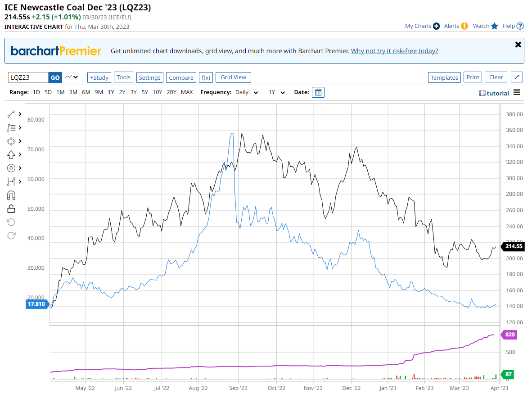The image size is (532, 399).
Task: Click the +Study button
Action: tap(99, 77)
